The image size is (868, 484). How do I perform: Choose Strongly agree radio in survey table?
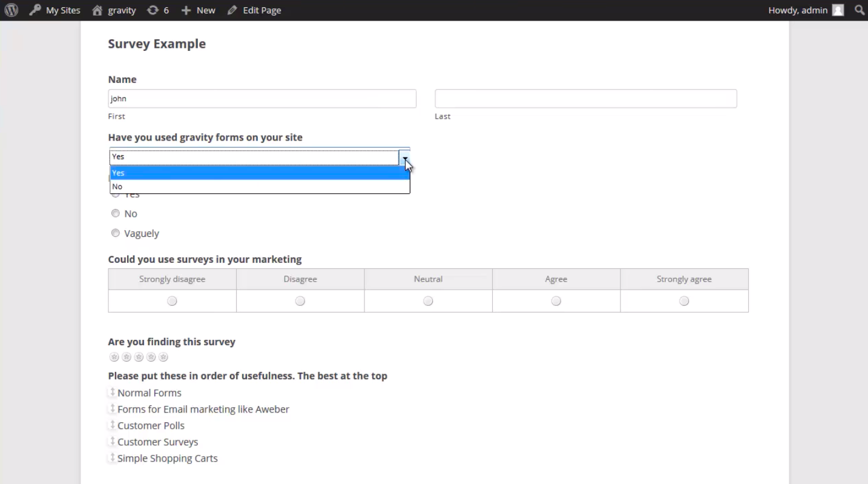coord(684,301)
